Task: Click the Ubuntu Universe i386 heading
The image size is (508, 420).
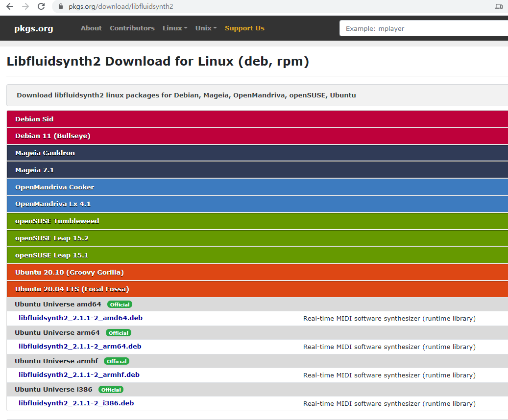Action: [x=53, y=389]
